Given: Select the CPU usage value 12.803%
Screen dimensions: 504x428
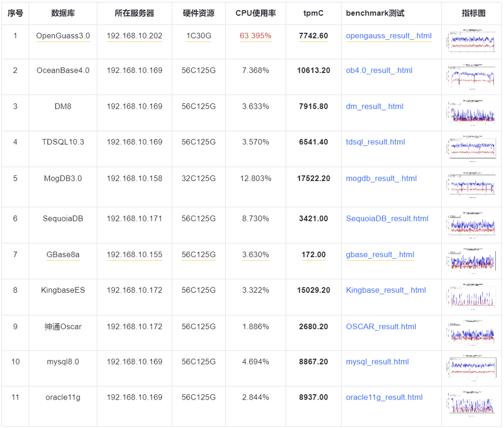Looking at the screenshot, I should click(255, 178).
